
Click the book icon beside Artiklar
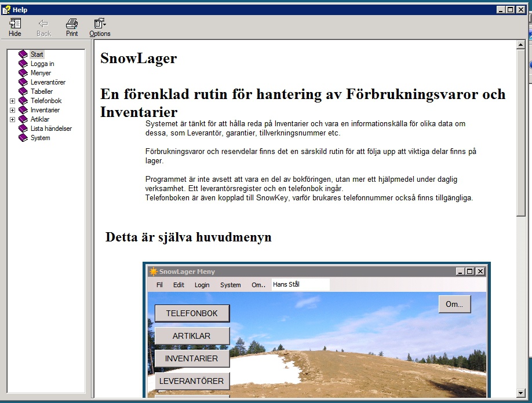pos(23,119)
